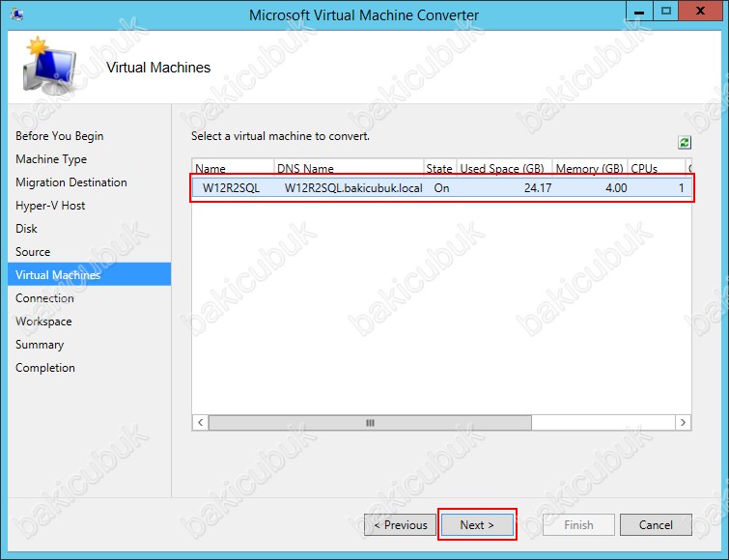Minimize the Virtual Machine Converter window
The width and height of the screenshot is (729, 560).
pos(639,12)
